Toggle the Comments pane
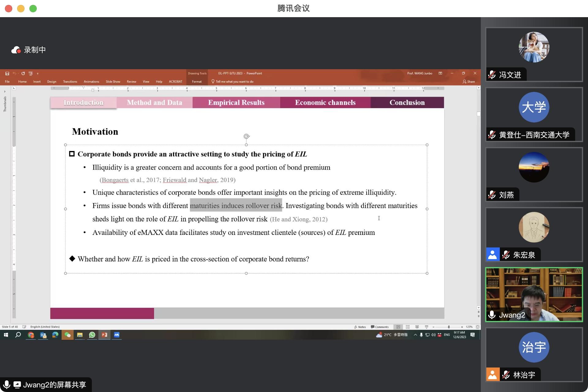 (380, 327)
